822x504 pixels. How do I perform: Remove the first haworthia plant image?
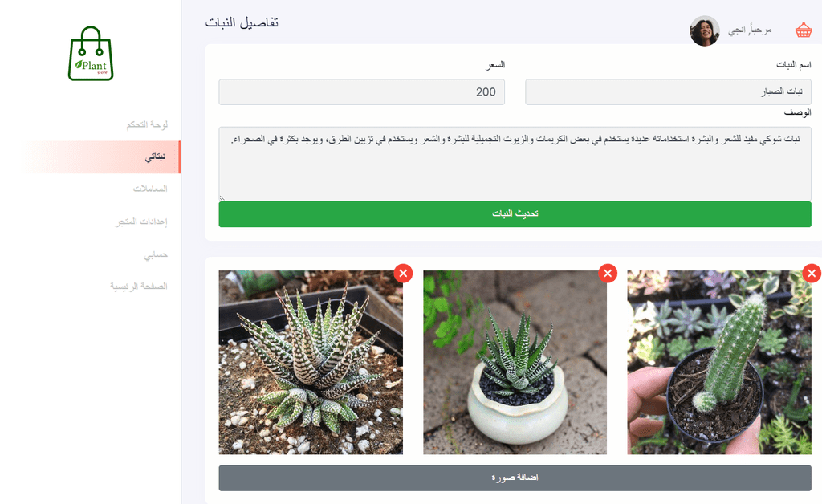click(x=403, y=274)
